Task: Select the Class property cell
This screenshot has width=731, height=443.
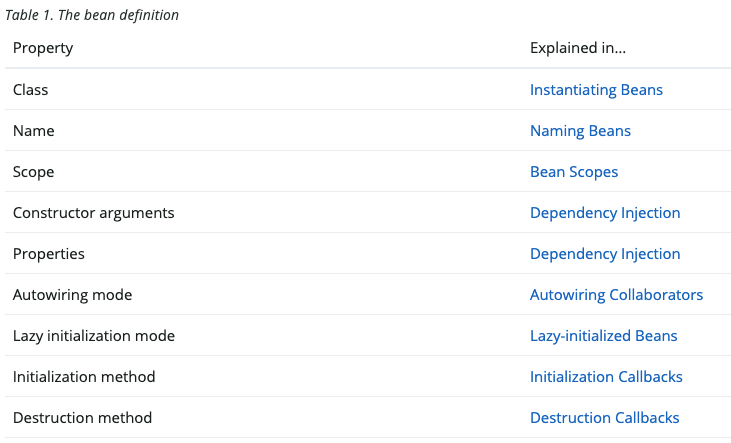Action: coord(31,90)
